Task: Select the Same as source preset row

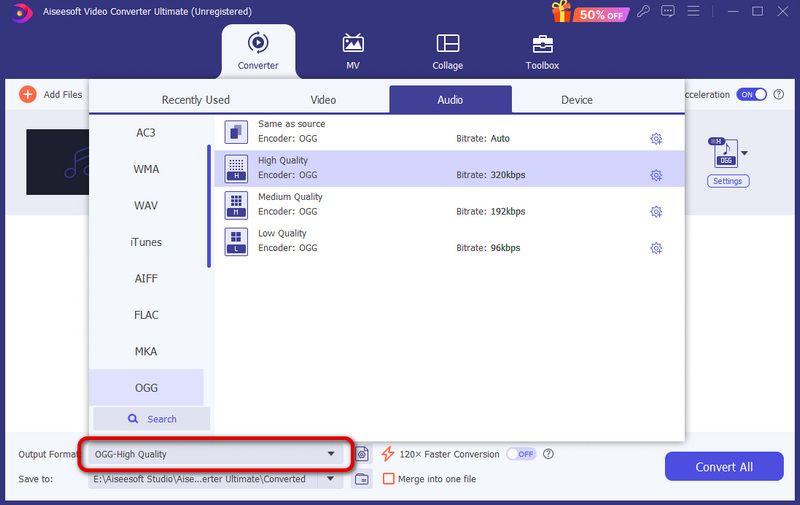Action: coord(449,132)
